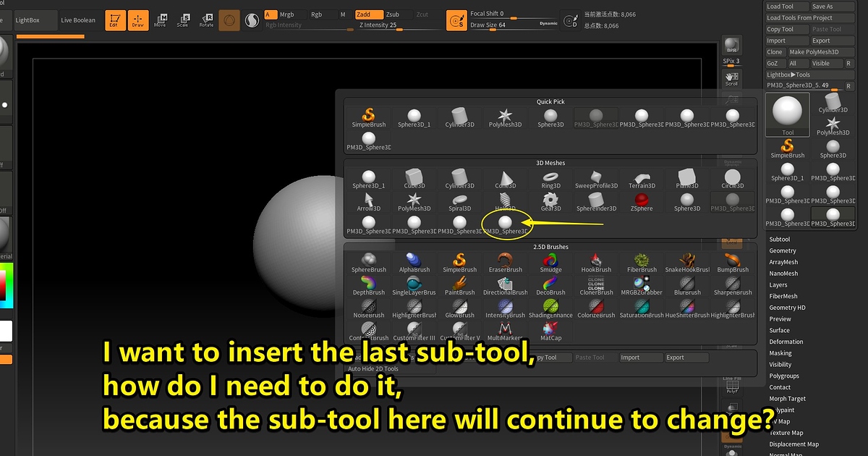
Task: Open the NanoMesh section
Action: point(783,274)
